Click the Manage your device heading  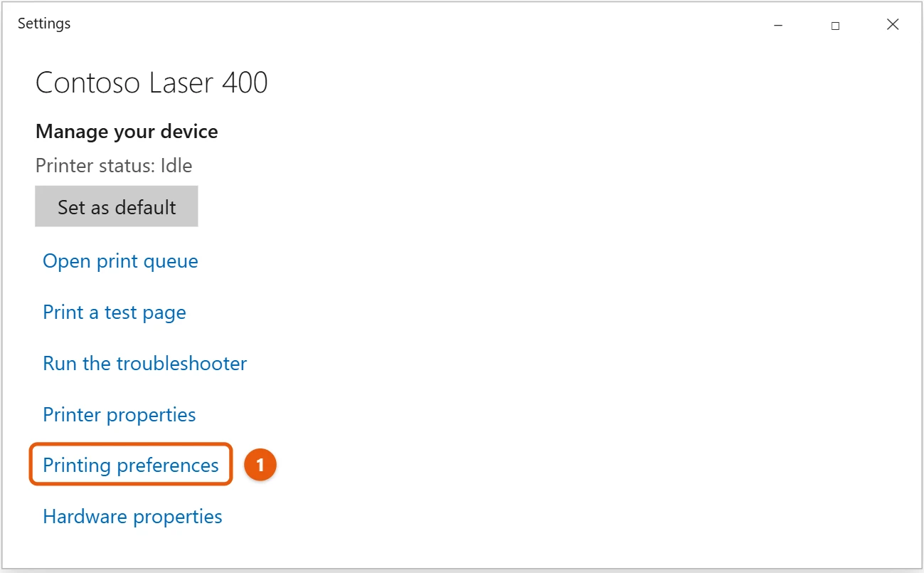127,132
